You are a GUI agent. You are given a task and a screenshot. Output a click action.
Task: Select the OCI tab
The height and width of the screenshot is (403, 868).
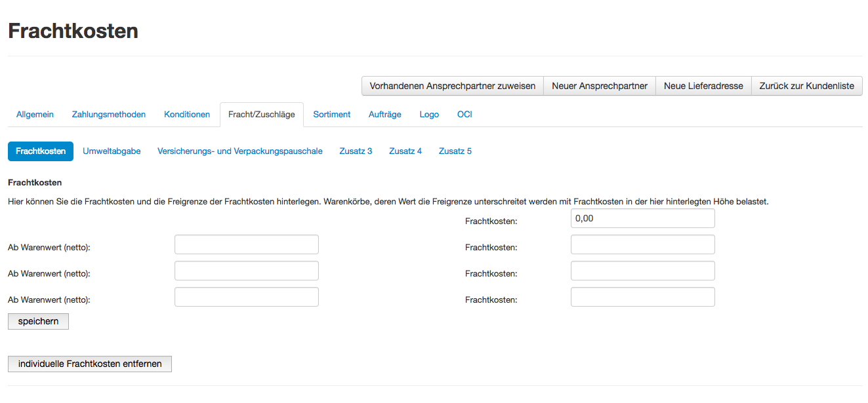coord(465,115)
